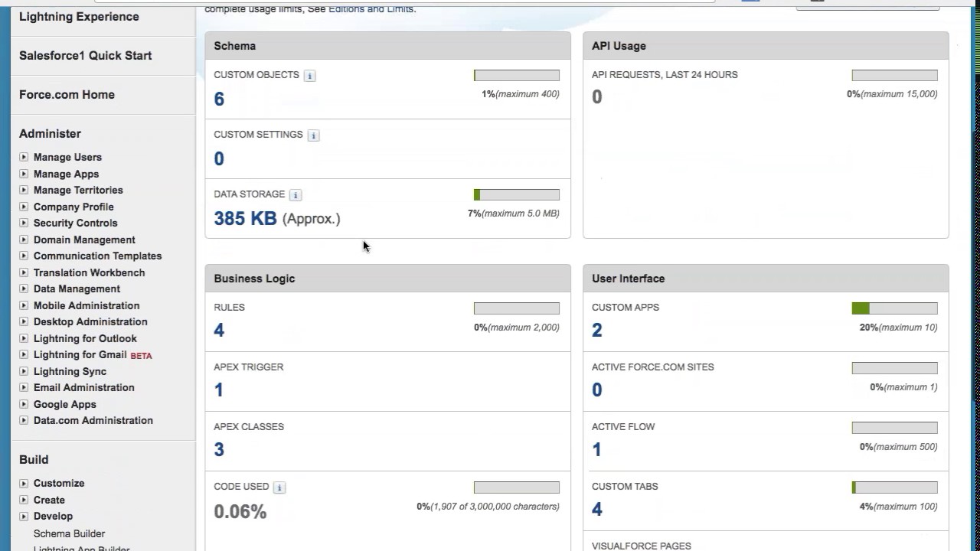Open Lightning Experience sidebar heading
This screenshot has width=980, height=551.
tap(79, 17)
